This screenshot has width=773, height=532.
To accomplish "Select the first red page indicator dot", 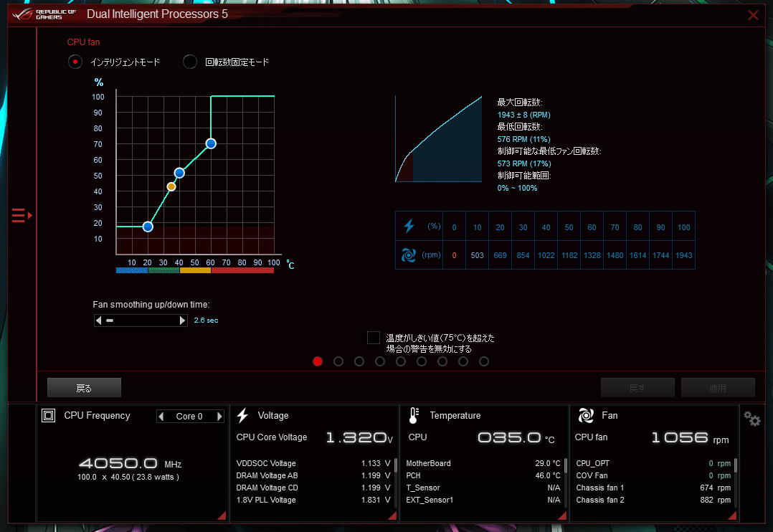I will click(318, 361).
